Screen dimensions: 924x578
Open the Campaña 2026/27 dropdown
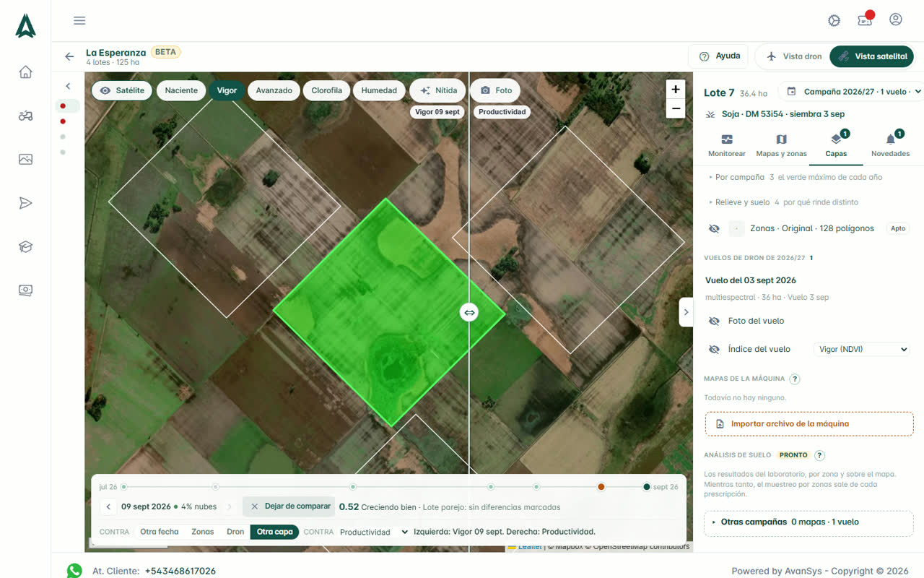pos(852,92)
